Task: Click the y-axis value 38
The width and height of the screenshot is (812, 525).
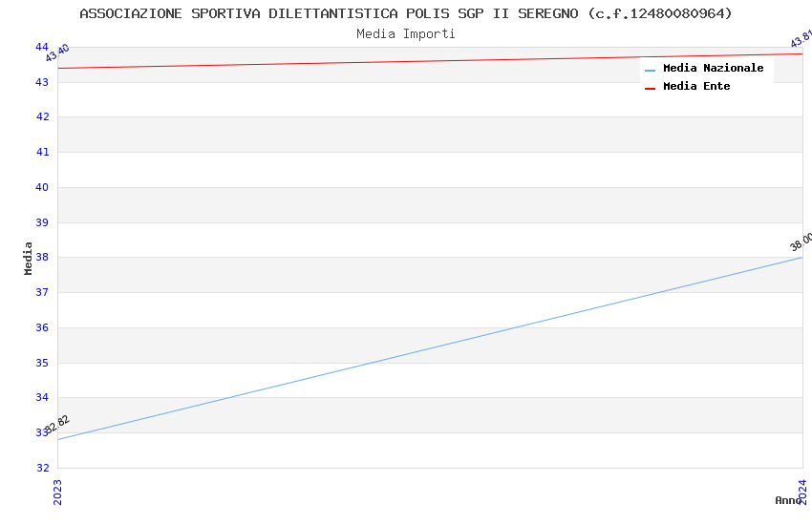Action: 42,257
